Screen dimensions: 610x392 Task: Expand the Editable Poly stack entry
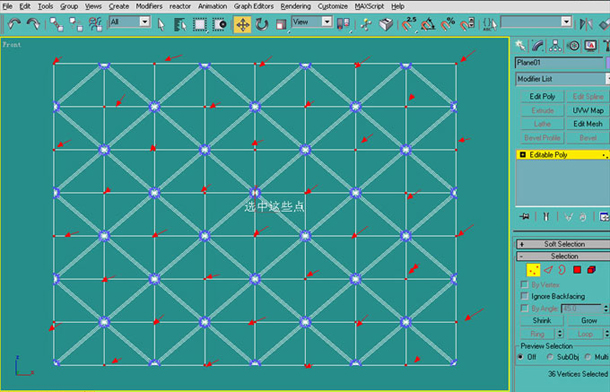522,155
